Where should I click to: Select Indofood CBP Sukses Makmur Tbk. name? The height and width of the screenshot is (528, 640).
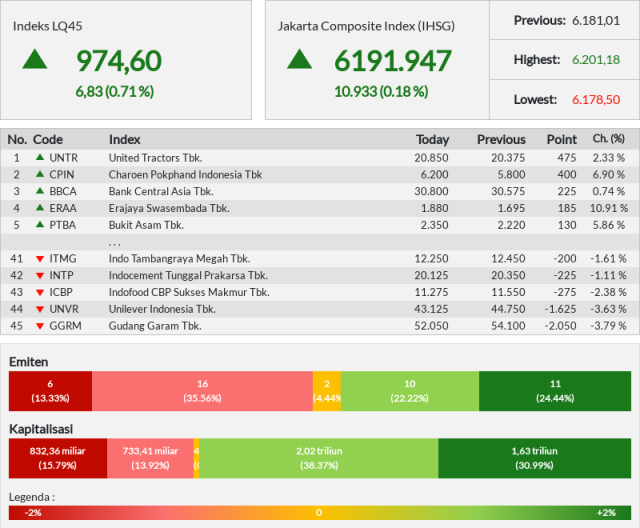tap(189, 292)
